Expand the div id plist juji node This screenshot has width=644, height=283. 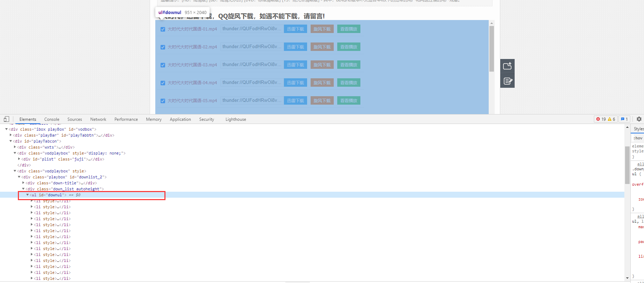click(x=19, y=159)
